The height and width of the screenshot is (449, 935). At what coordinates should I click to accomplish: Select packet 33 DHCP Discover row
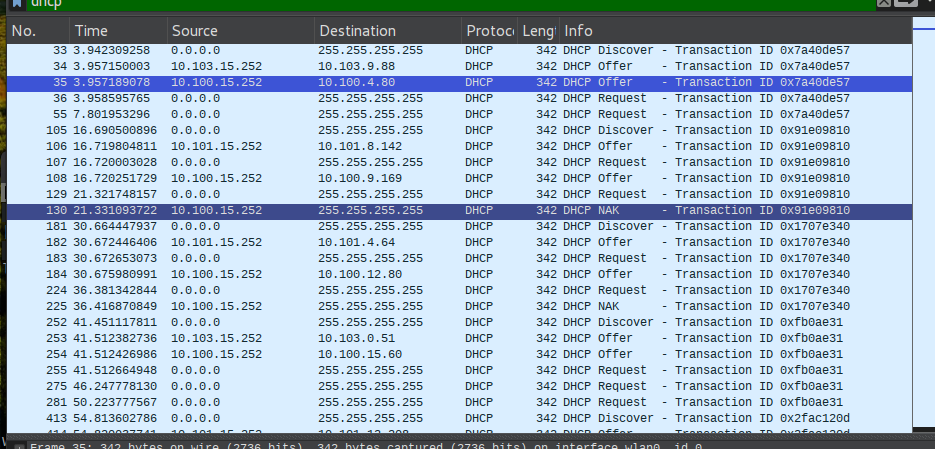pyautogui.click(x=400, y=50)
